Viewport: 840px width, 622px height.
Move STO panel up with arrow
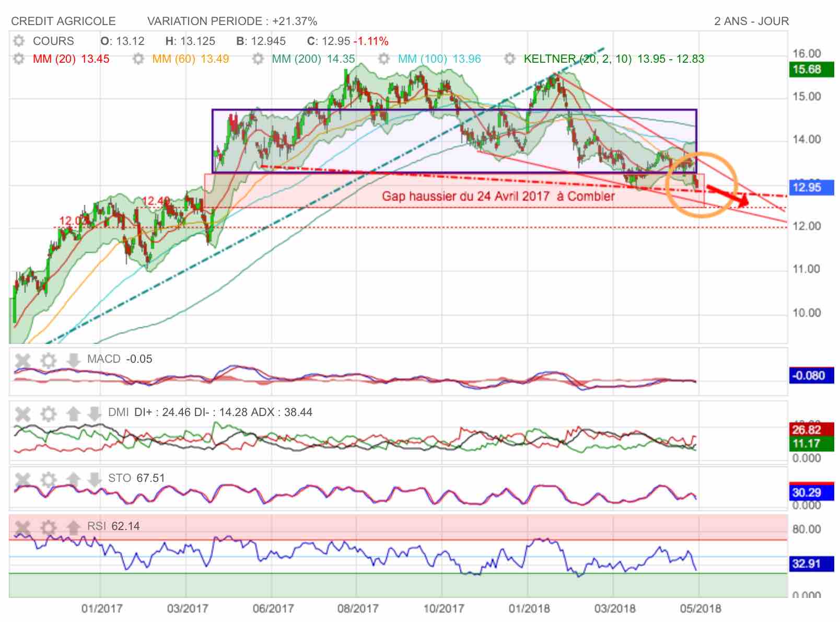(x=73, y=479)
